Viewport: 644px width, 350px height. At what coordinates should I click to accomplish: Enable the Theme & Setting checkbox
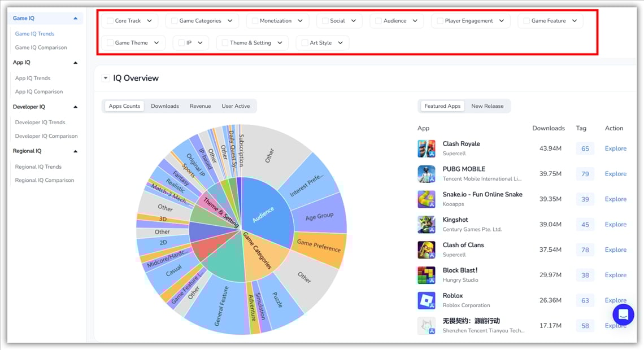point(225,42)
